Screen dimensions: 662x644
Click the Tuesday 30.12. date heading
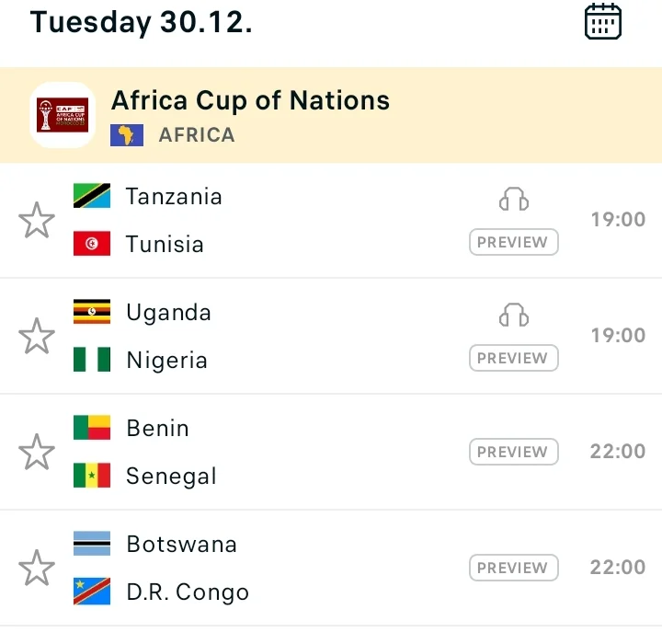click(142, 21)
